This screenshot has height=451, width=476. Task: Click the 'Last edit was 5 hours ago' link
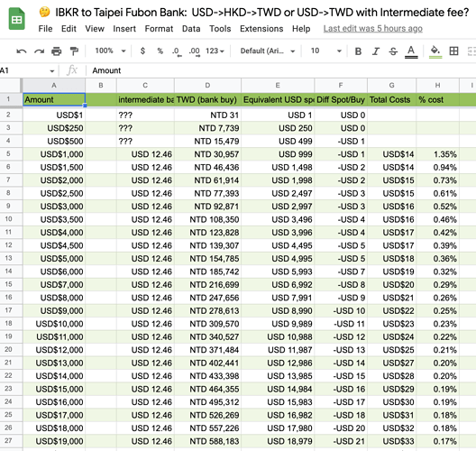pyautogui.click(x=373, y=29)
